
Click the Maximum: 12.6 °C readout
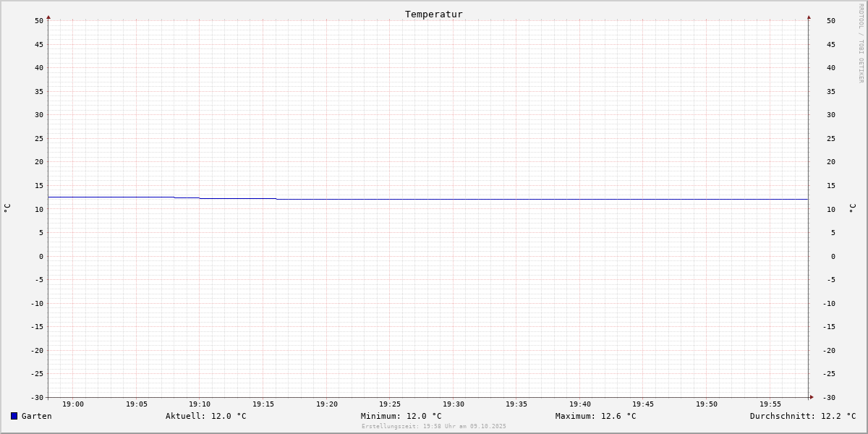596,416
